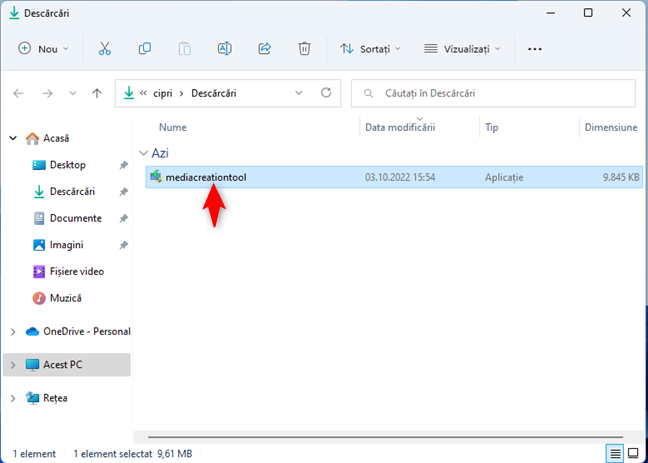Open Descărcări in the sidebar
The image size is (648, 463).
click(72, 191)
